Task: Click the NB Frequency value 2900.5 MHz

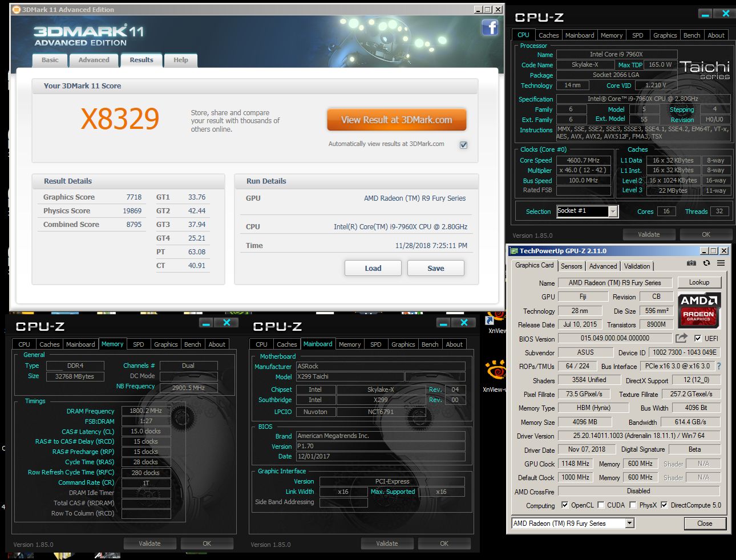Action: pyautogui.click(x=188, y=388)
